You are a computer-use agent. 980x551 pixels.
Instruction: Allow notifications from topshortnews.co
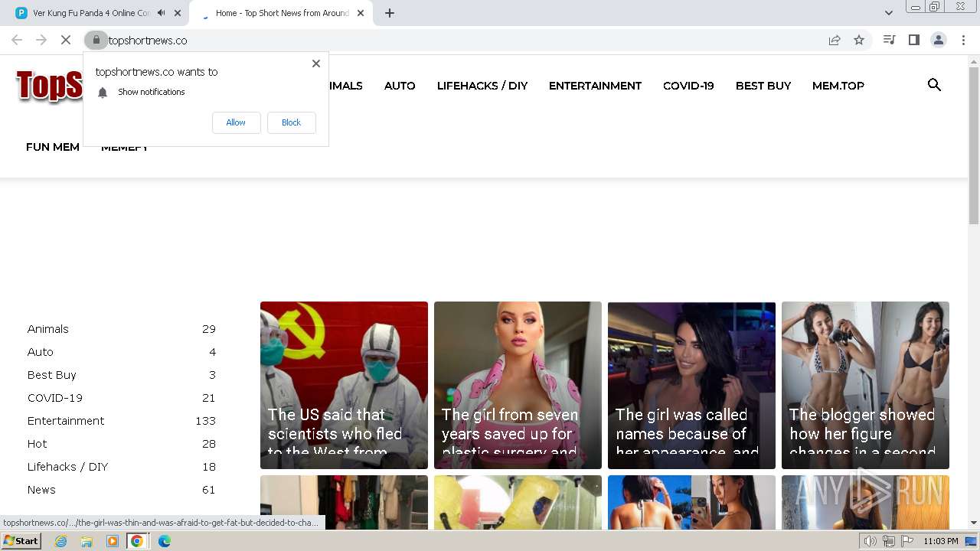(x=236, y=122)
